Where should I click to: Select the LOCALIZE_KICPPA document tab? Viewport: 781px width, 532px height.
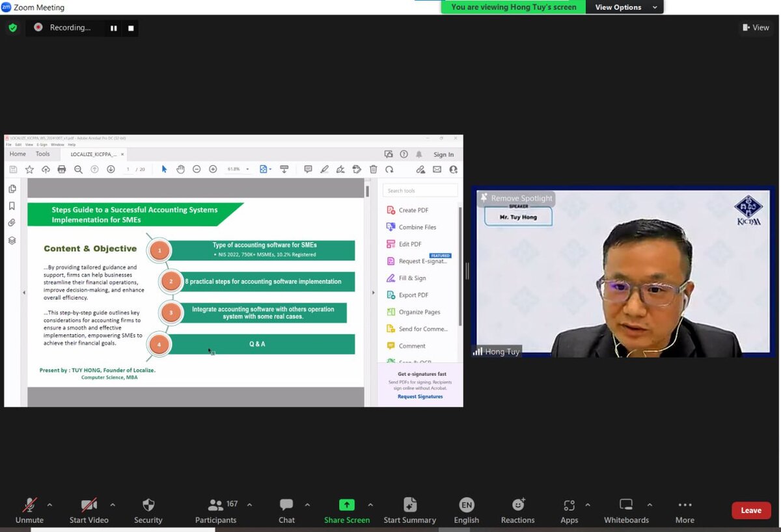click(x=93, y=154)
